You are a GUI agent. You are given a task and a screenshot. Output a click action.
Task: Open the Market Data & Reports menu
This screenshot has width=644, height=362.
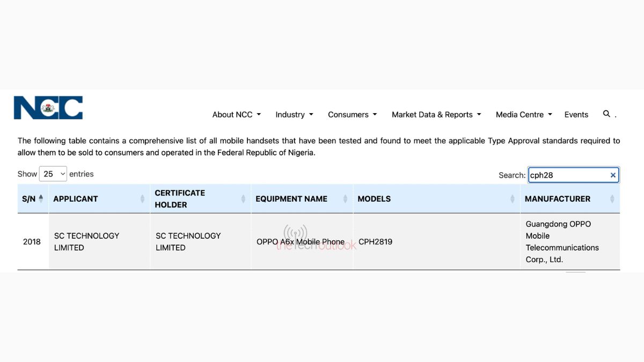coord(436,115)
